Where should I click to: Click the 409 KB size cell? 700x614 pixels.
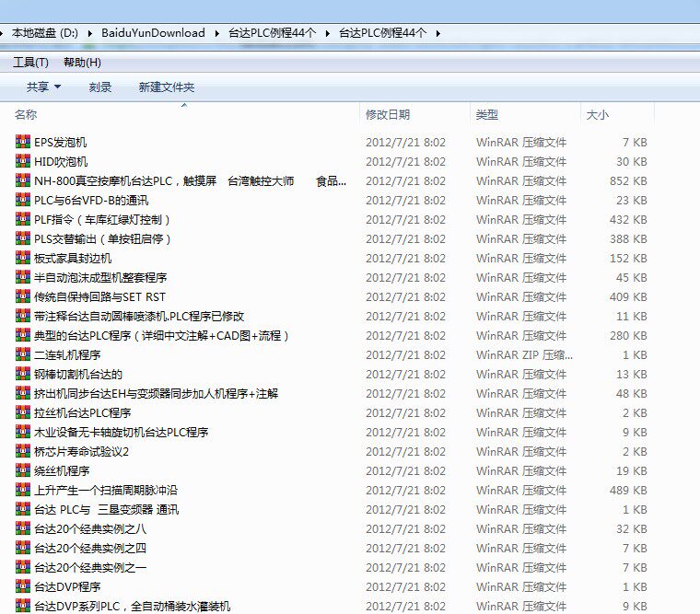(628, 296)
